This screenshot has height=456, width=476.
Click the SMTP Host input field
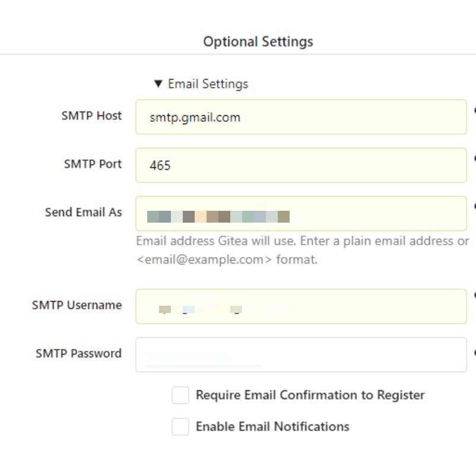[x=301, y=117]
